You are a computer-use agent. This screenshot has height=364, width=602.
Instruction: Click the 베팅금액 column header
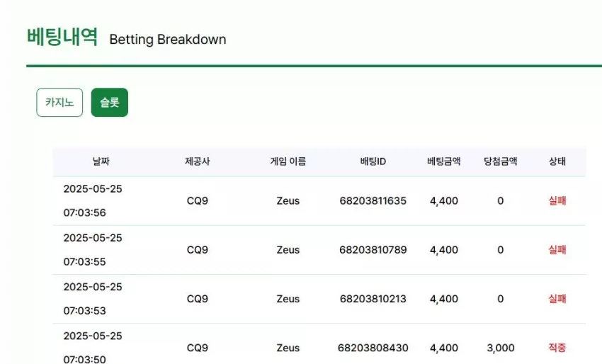pos(444,161)
